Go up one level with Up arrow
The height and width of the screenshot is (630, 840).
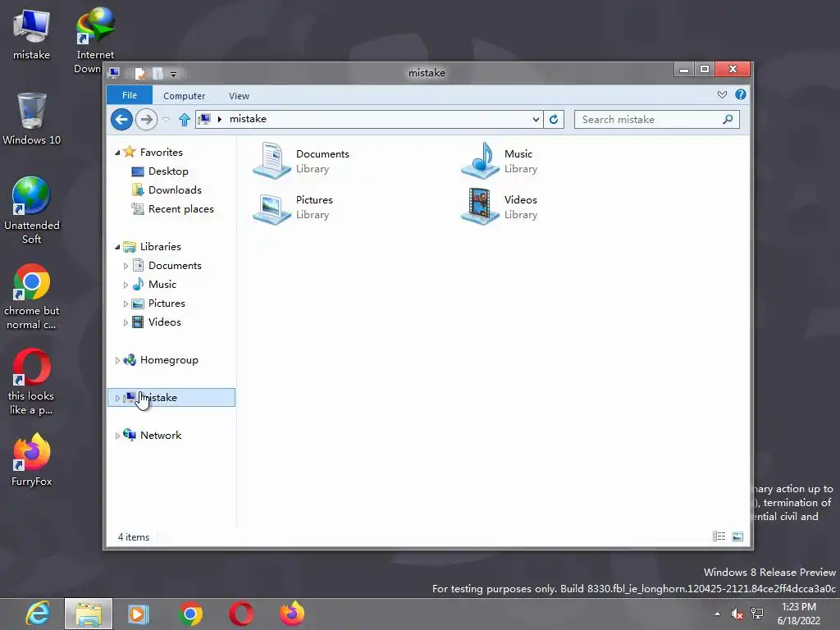tap(185, 120)
